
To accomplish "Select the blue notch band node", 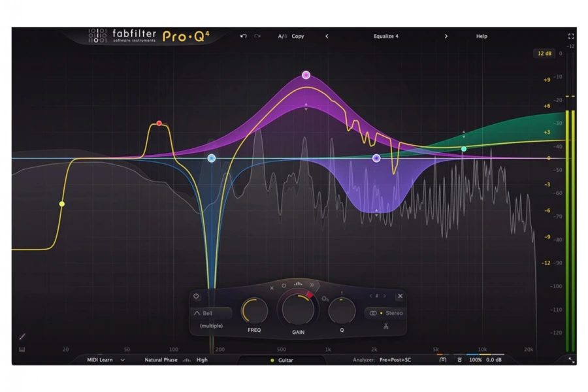I will pyautogui.click(x=212, y=158).
